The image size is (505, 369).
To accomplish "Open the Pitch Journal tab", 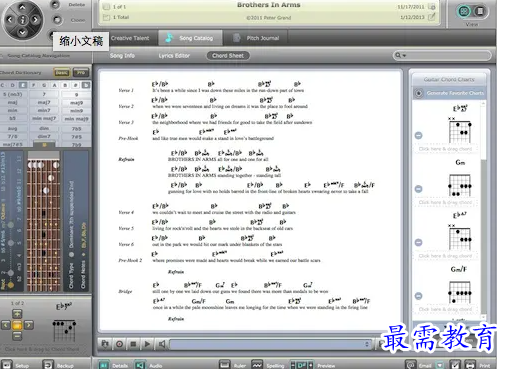I will (x=256, y=38).
